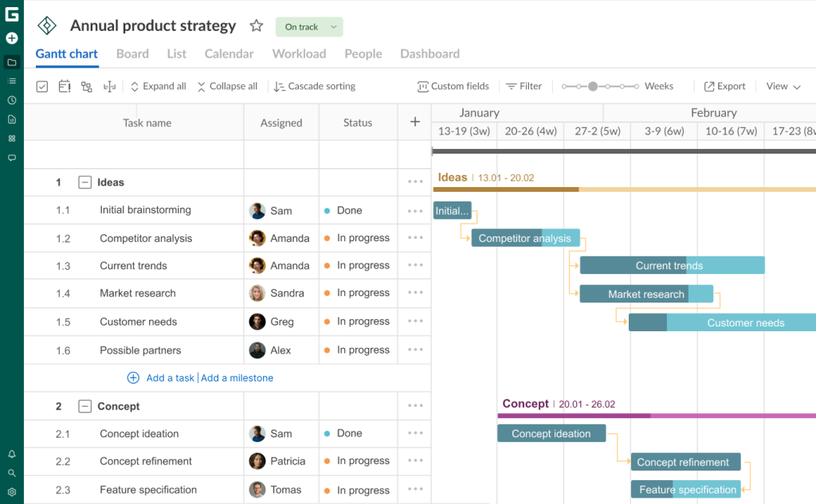Open search from the bottom sidebar
Image resolution: width=816 pixels, height=504 pixels.
coord(11,471)
